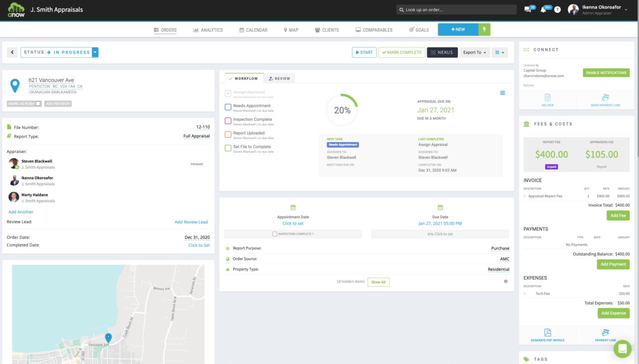Toggle the Mark as Rush checkbox
The image size is (639, 364).
tap(38, 104)
